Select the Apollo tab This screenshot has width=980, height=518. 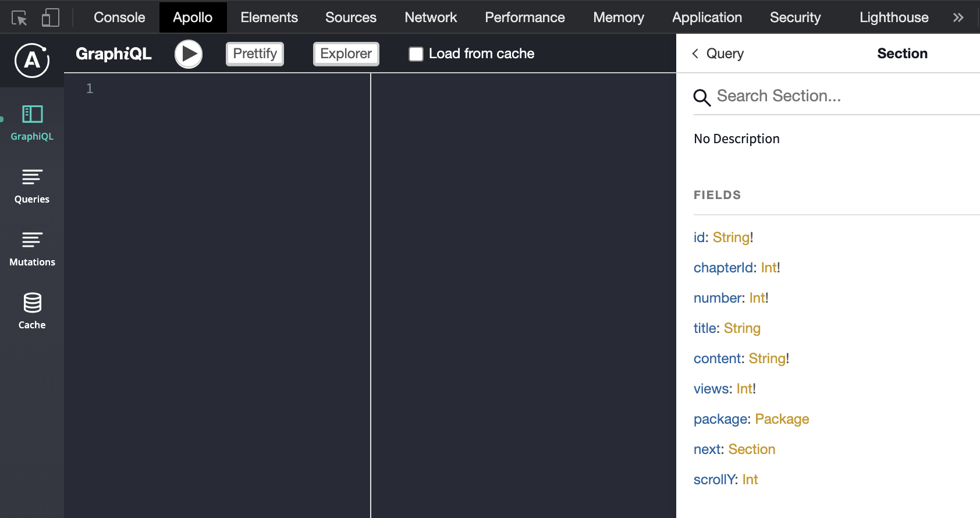pos(193,17)
